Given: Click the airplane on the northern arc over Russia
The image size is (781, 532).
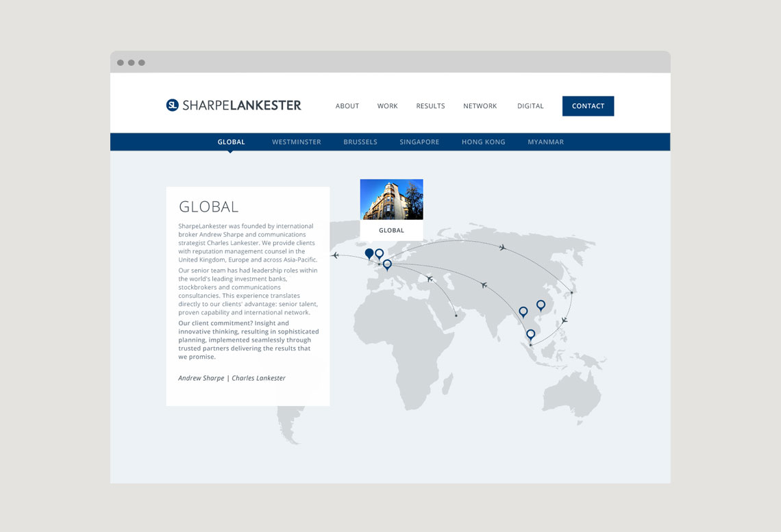Looking at the screenshot, I should coord(503,247).
